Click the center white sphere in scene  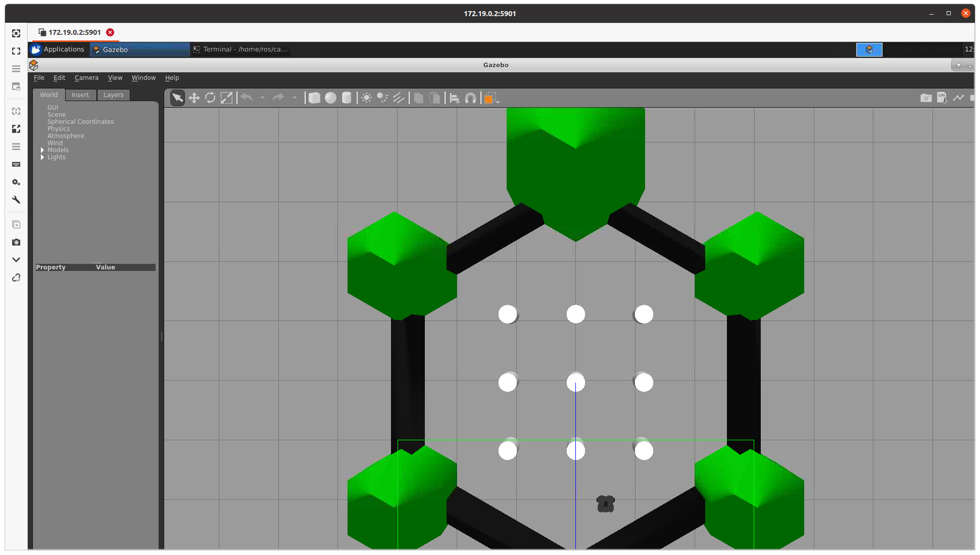[x=576, y=383]
